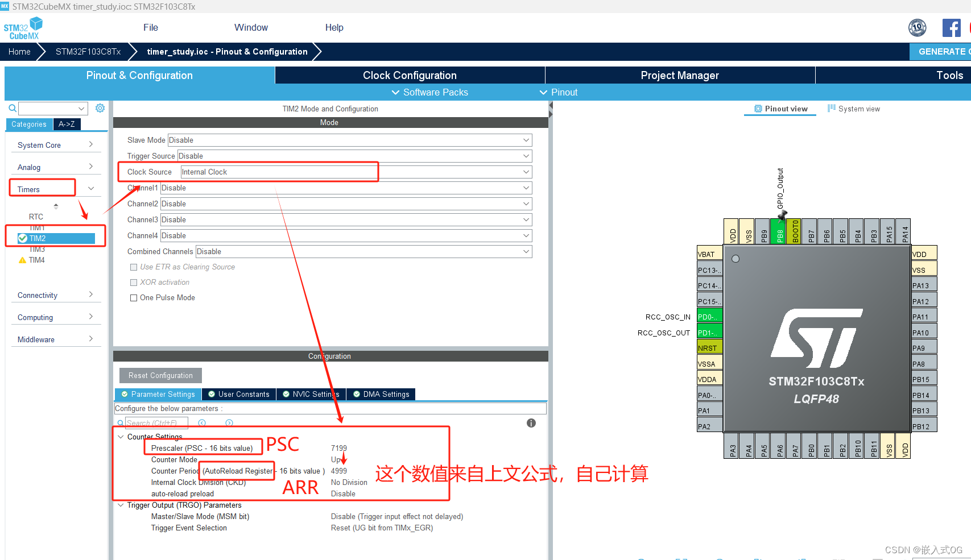Viewport: 971px width, 560px height.
Task: Open the gear settings icon beside search
Action: pos(100,108)
